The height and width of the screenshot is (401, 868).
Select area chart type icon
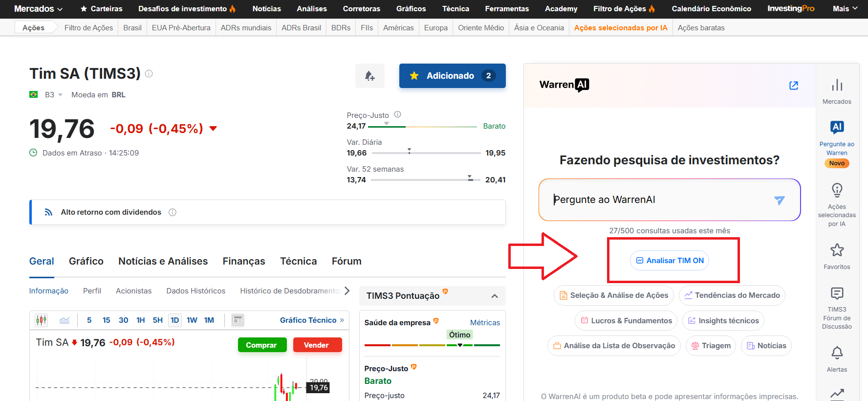[65, 320]
